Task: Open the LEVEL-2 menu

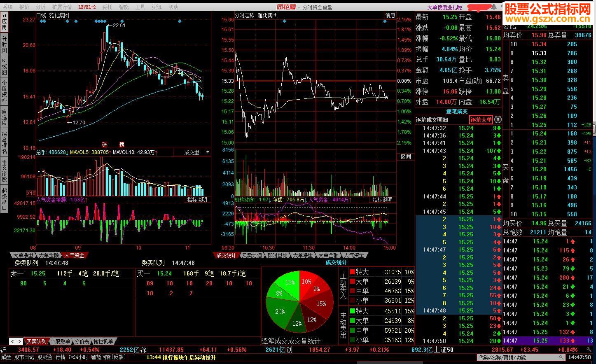Action: [87, 7]
